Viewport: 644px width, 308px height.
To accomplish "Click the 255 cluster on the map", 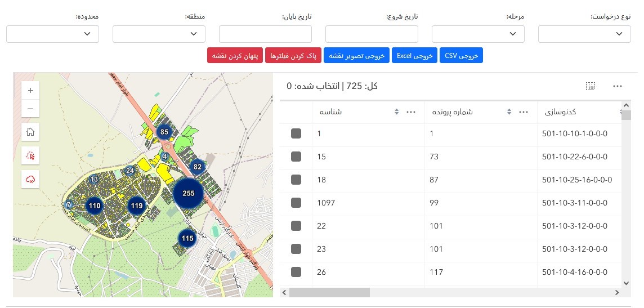I will (x=189, y=194).
